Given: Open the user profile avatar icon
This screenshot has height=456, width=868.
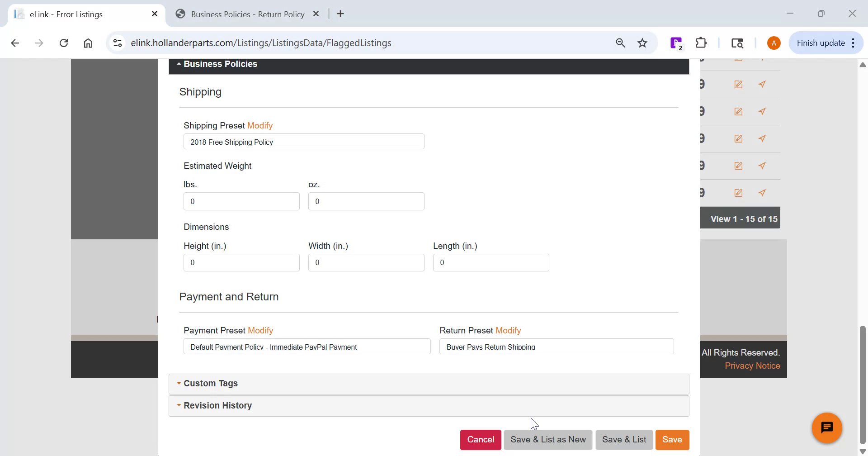Looking at the screenshot, I should tap(774, 43).
